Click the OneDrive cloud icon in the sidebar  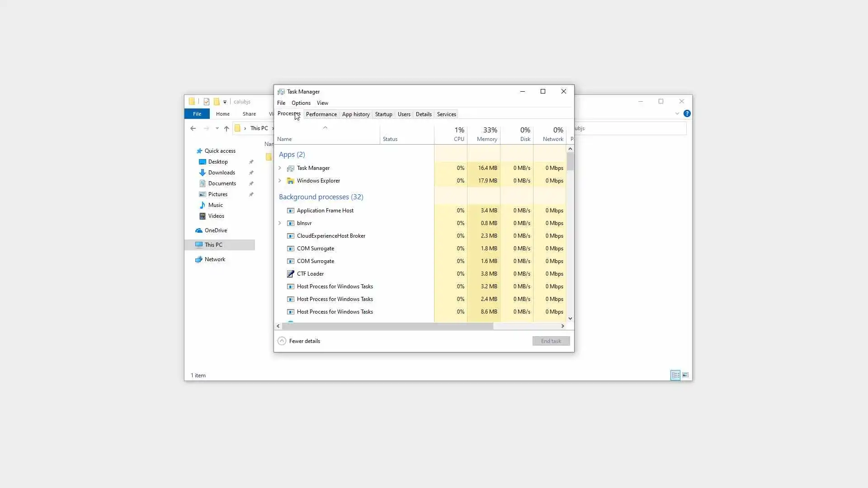coord(198,230)
